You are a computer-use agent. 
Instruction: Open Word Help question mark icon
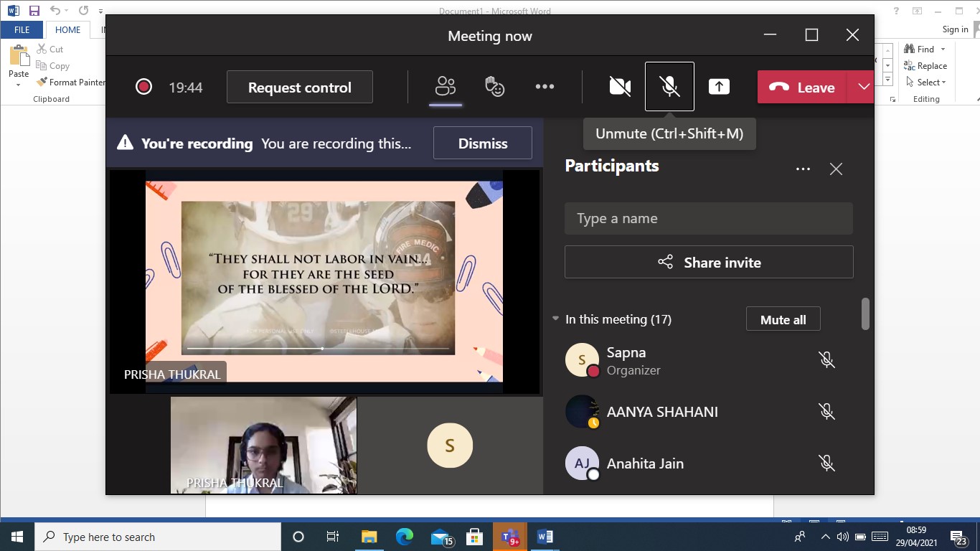(x=896, y=11)
